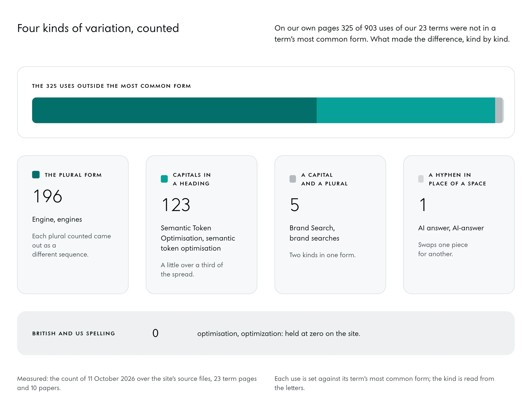532x412 pixels.
Task: Click the 'Brand Search, brand searches' example
Action: click(x=314, y=233)
